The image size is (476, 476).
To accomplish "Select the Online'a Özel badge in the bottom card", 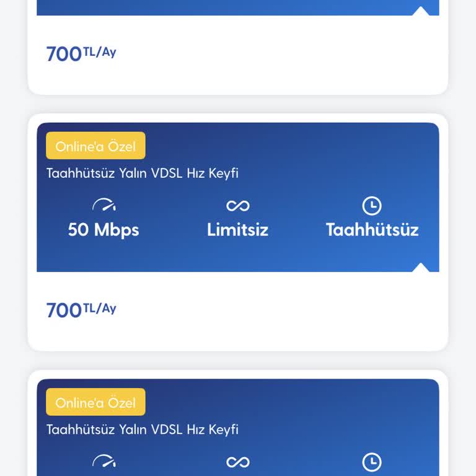I will pos(95,403).
